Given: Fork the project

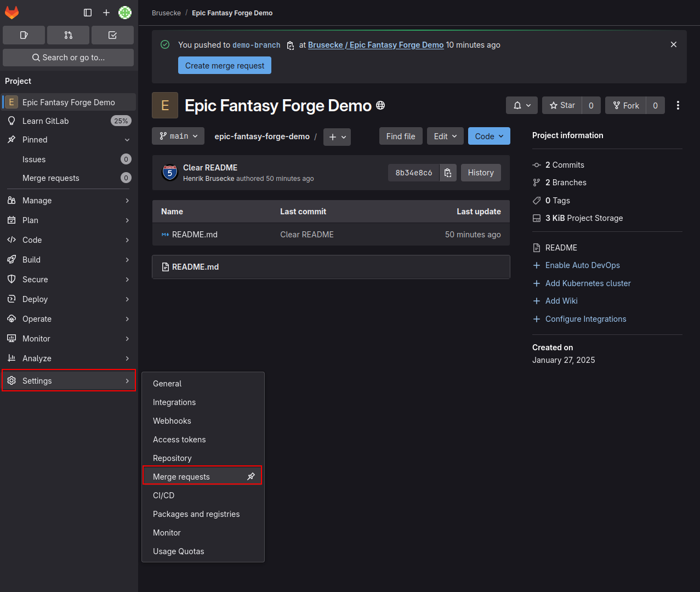Looking at the screenshot, I should 625,105.
